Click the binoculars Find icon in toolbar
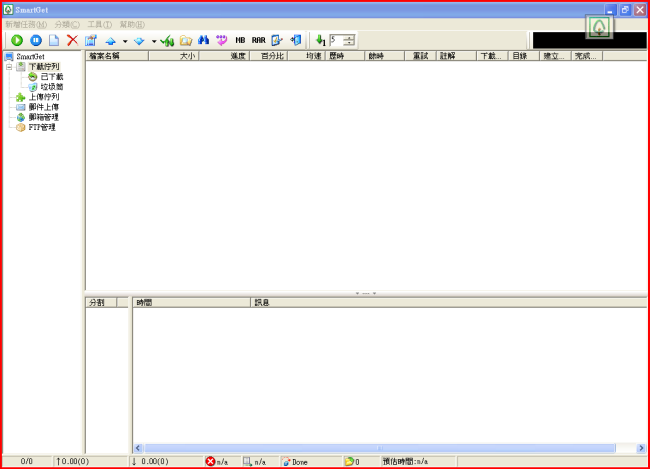Viewport: 650px width, 469px height. click(x=204, y=40)
